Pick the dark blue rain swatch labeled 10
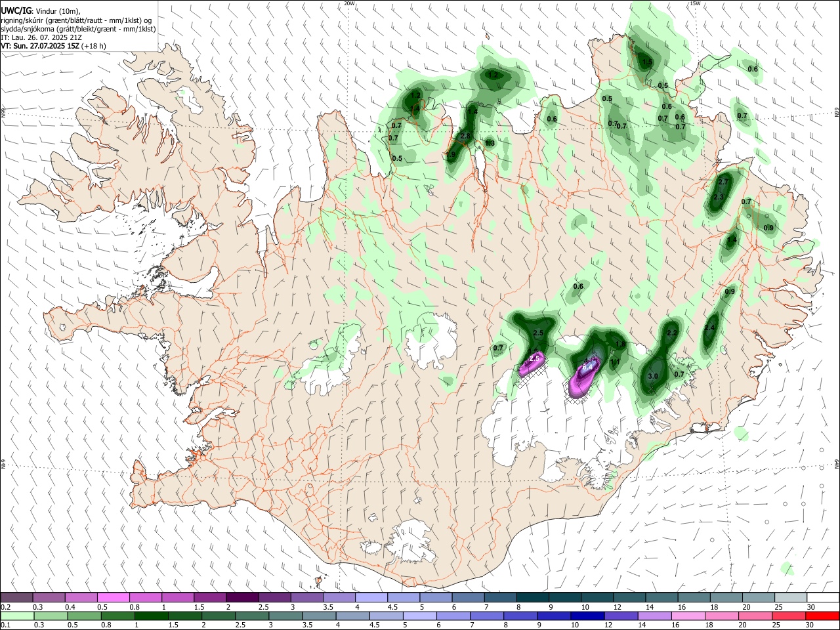The height and width of the screenshot is (630, 840). tap(586, 616)
